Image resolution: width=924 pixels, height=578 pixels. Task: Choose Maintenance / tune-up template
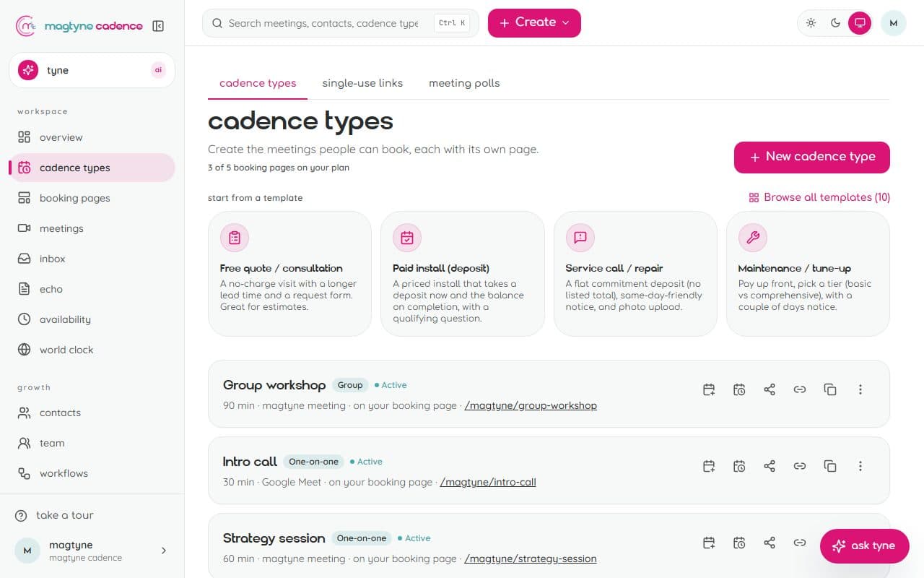pyautogui.click(x=808, y=274)
